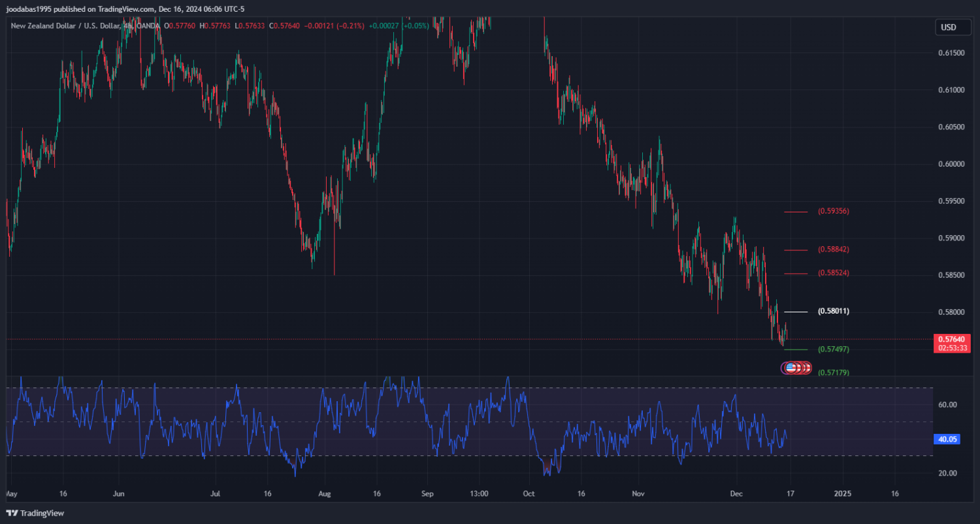The width and height of the screenshot is (980, 524).
Task: Click the current price label 0.57640
Action: [953, 339]
